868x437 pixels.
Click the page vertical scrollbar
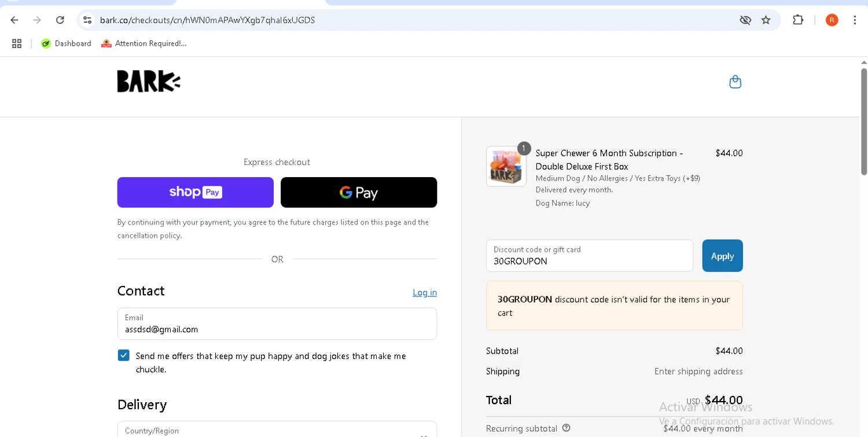point(864,122)
